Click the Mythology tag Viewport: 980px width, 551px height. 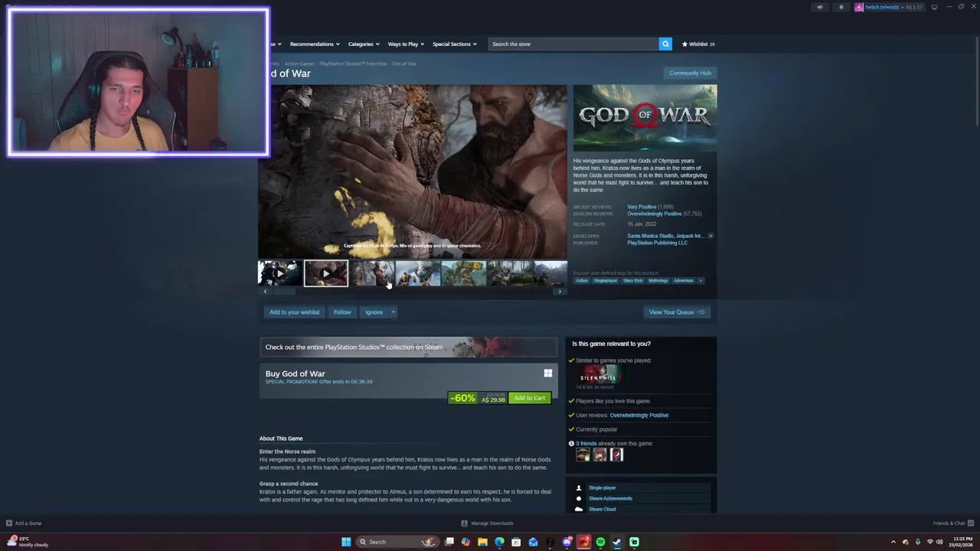(x=658, y=280)
